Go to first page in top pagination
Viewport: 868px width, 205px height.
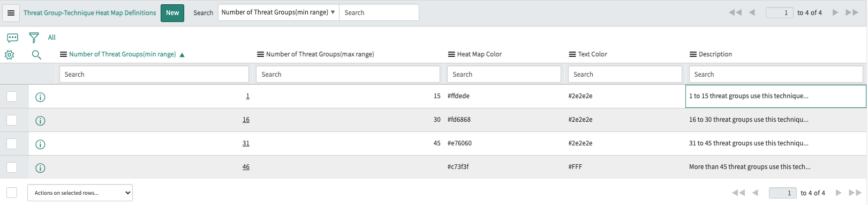pyautogui.click(x=735, y=12)
